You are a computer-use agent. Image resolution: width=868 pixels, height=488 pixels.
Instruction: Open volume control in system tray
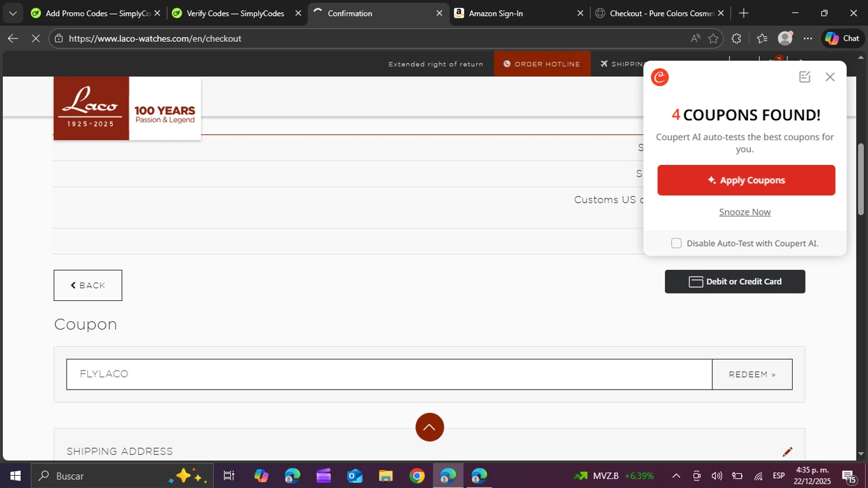click(x=717, y=476)
